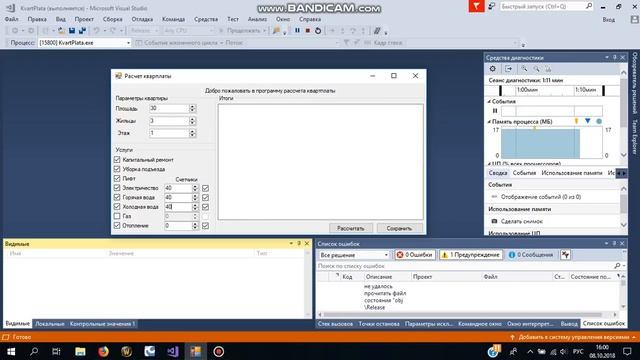
Task: Save all files with the double floppy icon
Action: 82,31
